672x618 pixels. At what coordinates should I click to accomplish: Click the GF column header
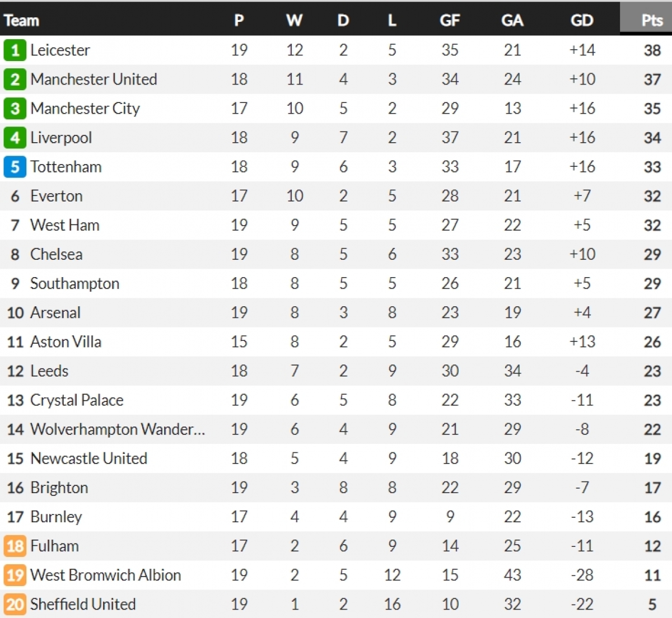[450, 21]
